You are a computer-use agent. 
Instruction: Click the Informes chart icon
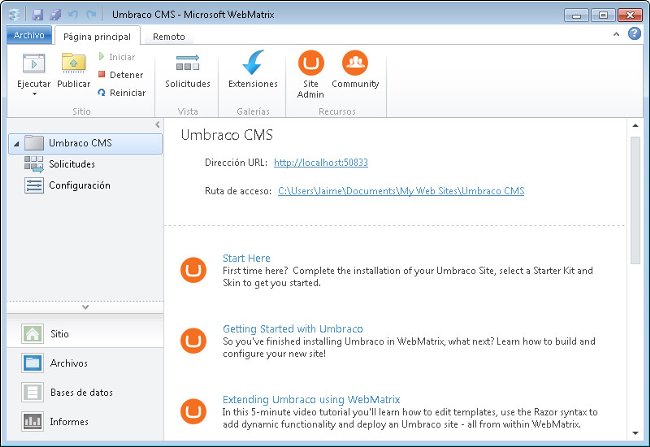point(32,422)
